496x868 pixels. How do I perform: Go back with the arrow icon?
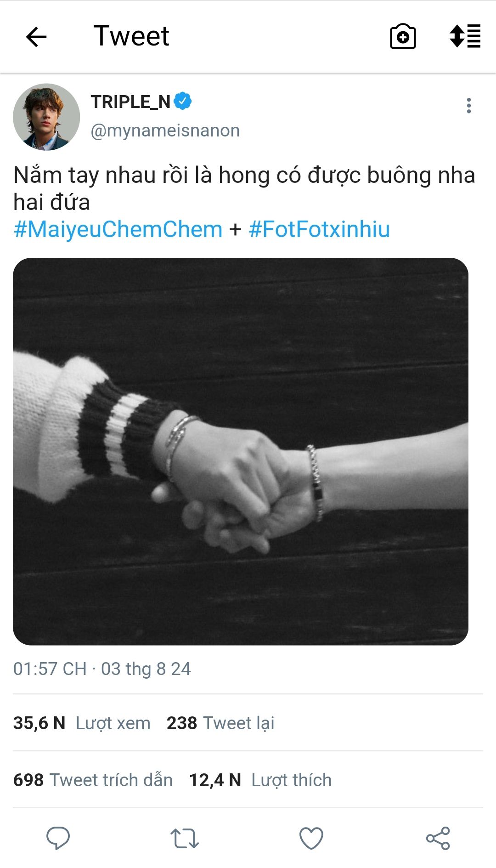click(36, 37)
